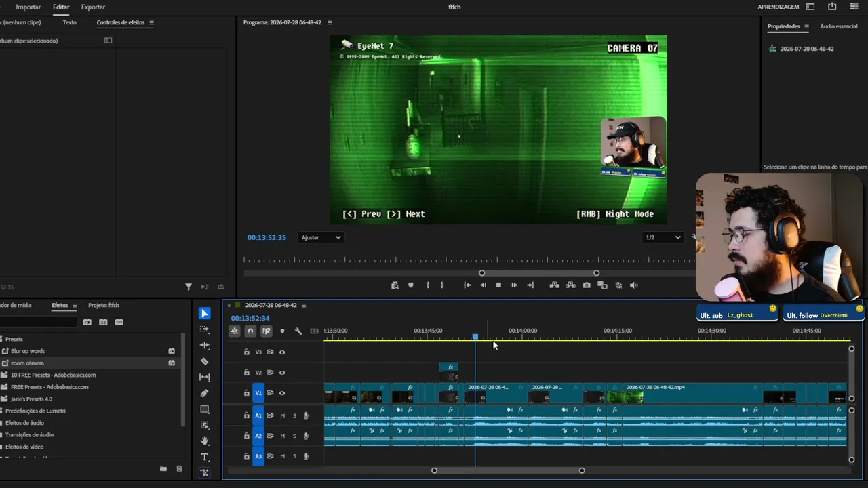Toggle visibility of track V2
Image resolution: width=868 pixels, height=488 pixels.
(x=282, y=373)
